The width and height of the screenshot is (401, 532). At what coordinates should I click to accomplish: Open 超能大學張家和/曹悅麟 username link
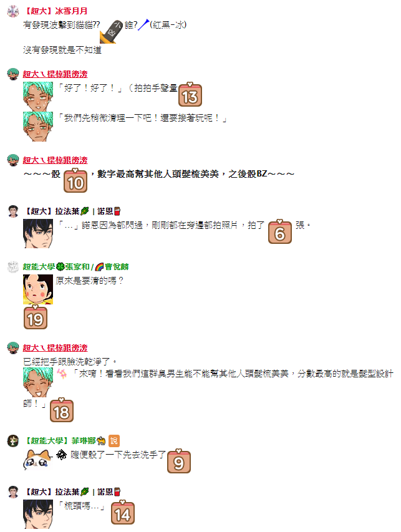[76, 267]
